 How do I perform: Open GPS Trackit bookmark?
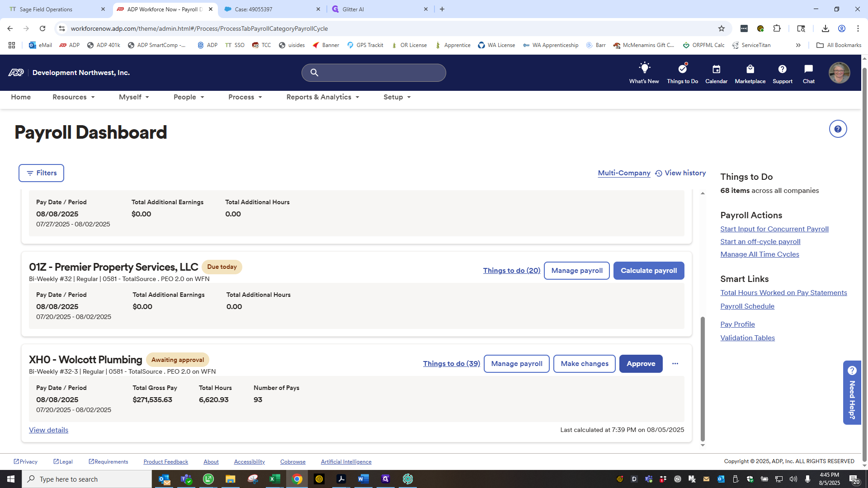(x=365, y=45)
